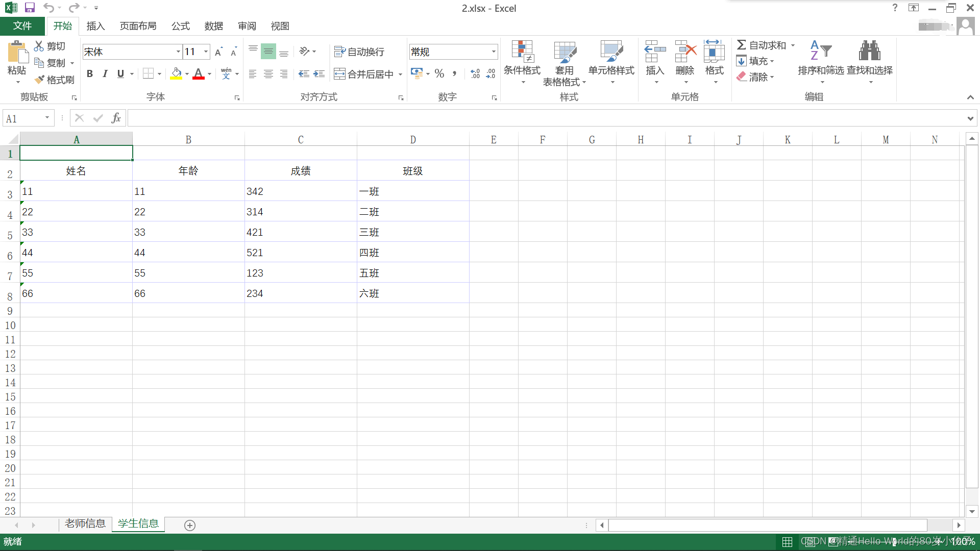Open the font size 11 dropdown
Image resolution: width=980 pixels, height=551 pixels.
click(206, 52)
